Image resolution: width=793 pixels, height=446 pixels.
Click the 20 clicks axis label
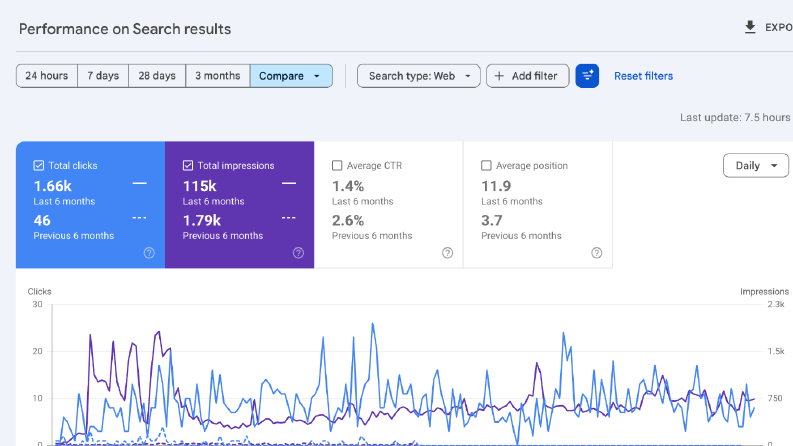tap(37, 351)
